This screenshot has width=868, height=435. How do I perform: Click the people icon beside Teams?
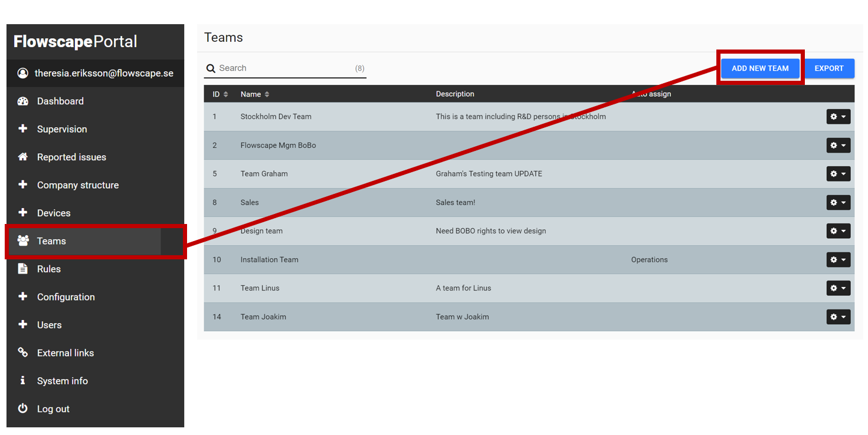(23, 240)
